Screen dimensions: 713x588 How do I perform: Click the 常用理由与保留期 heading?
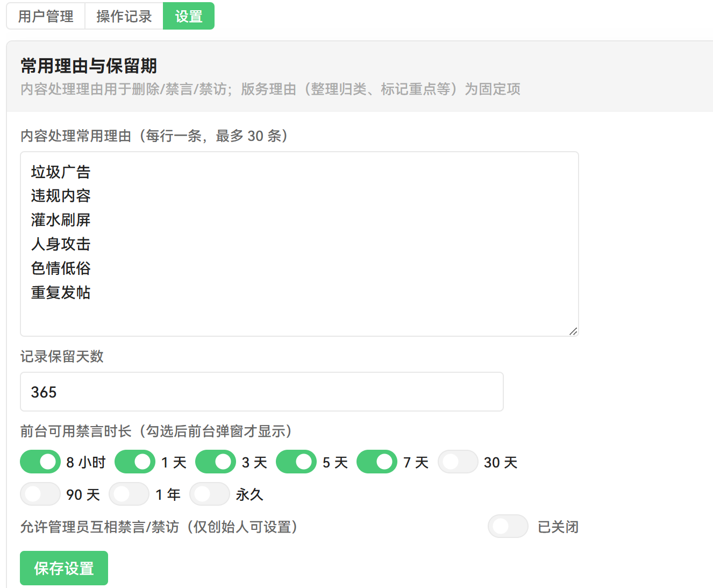[x=89, y=66]
